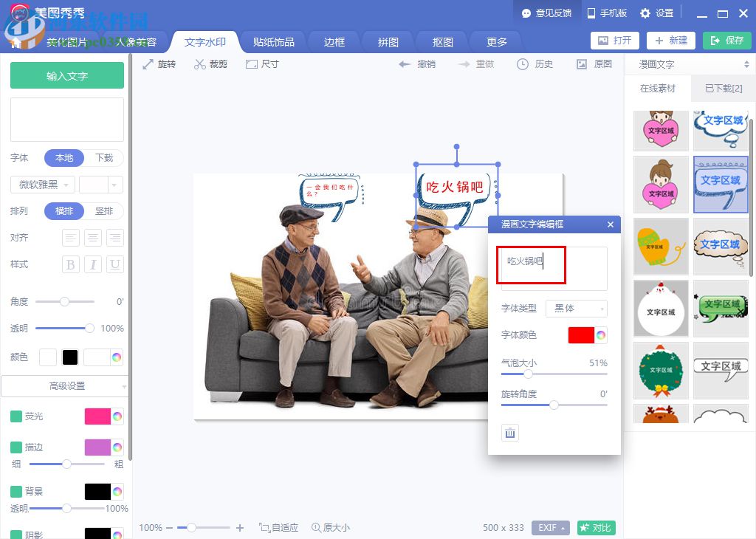Enable the 阴影 shadow effect checkbox
Viewport: 756px width, 539px height.
pos(16,533)
